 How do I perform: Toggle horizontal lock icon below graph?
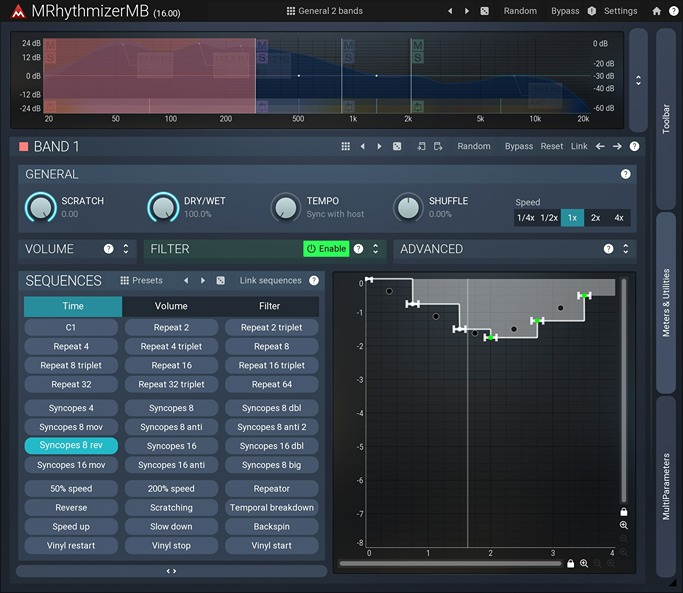571,564
